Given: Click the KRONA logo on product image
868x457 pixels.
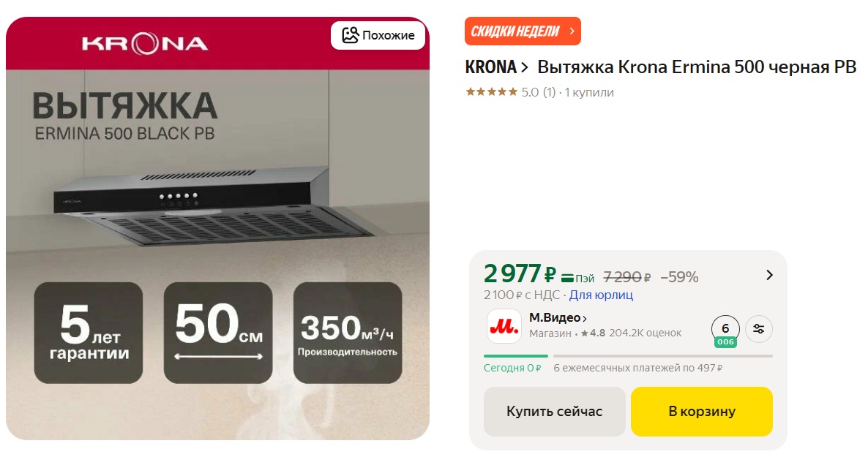Looking at the screenshot, I should coord(145,44).
